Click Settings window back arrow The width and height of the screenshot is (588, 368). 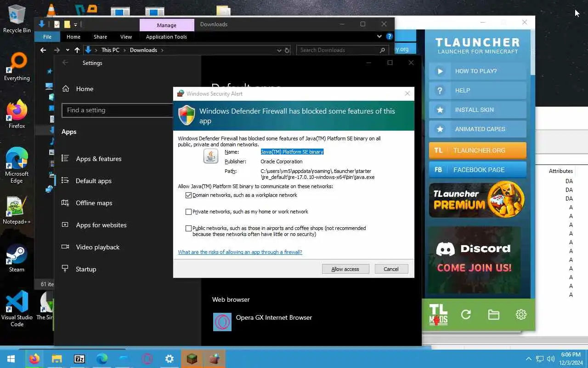[x=65, y=63]
